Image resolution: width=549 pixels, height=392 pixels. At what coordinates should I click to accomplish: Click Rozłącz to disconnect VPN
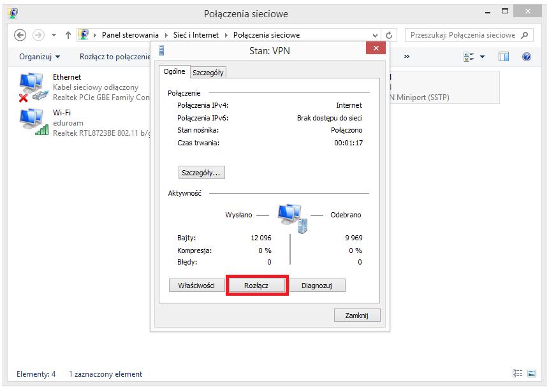[x=256, y=286]
